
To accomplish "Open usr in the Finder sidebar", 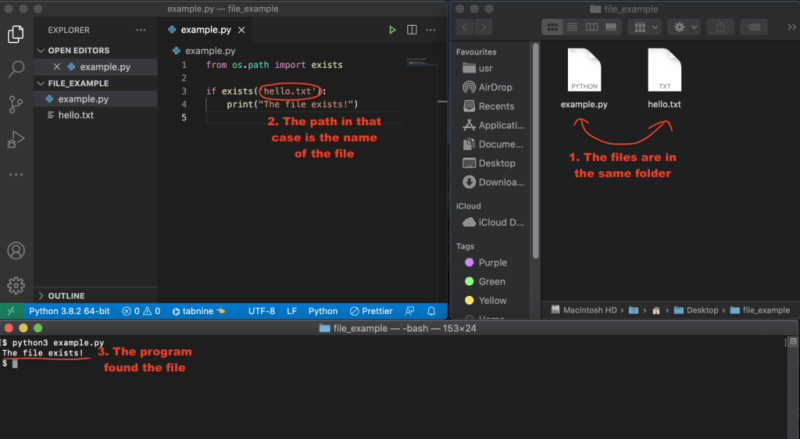I will tap(478, 68).
